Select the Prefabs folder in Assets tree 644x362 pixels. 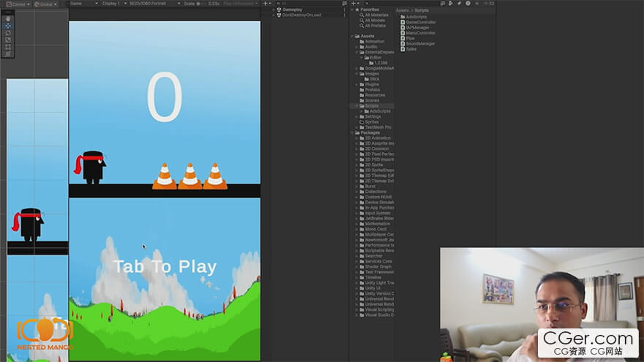(372, 90)
